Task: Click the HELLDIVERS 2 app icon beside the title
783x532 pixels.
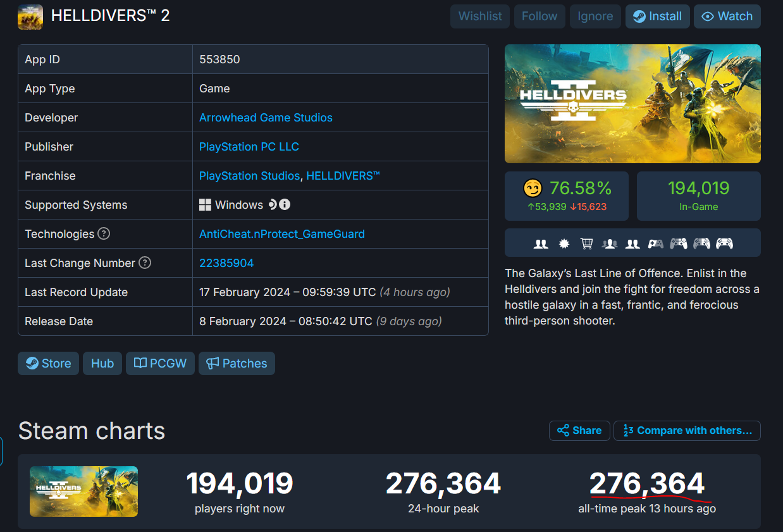Action: coord(30,17)
